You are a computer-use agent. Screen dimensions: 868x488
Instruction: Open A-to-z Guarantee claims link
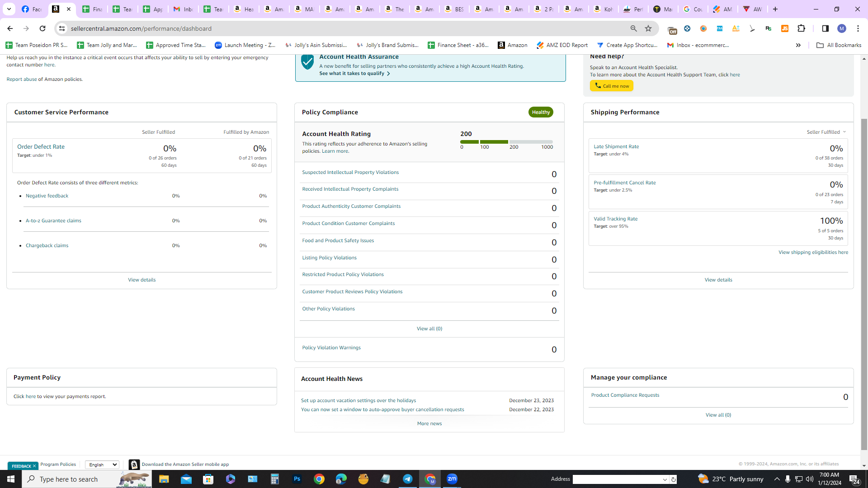(53, 221)
